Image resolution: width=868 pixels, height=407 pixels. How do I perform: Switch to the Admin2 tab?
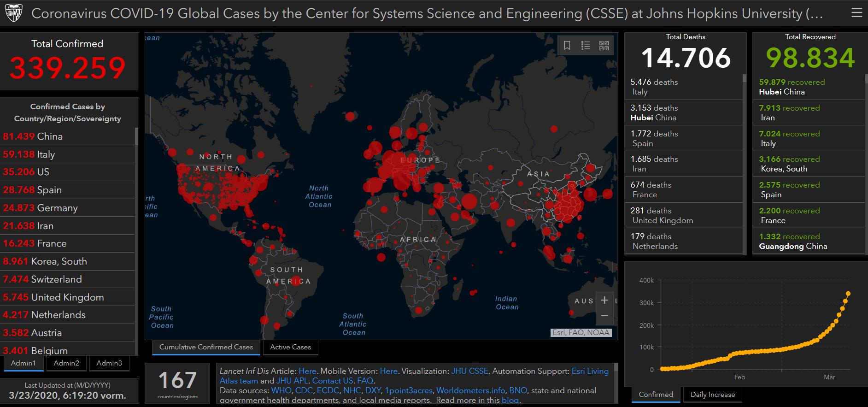(66, 363)
